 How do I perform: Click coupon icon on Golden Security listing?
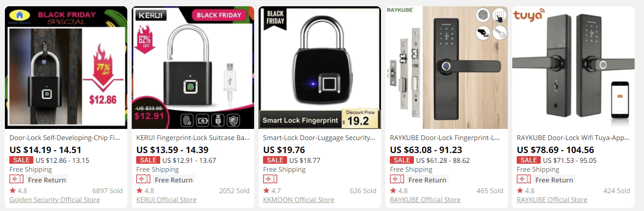tap(16, 179)
